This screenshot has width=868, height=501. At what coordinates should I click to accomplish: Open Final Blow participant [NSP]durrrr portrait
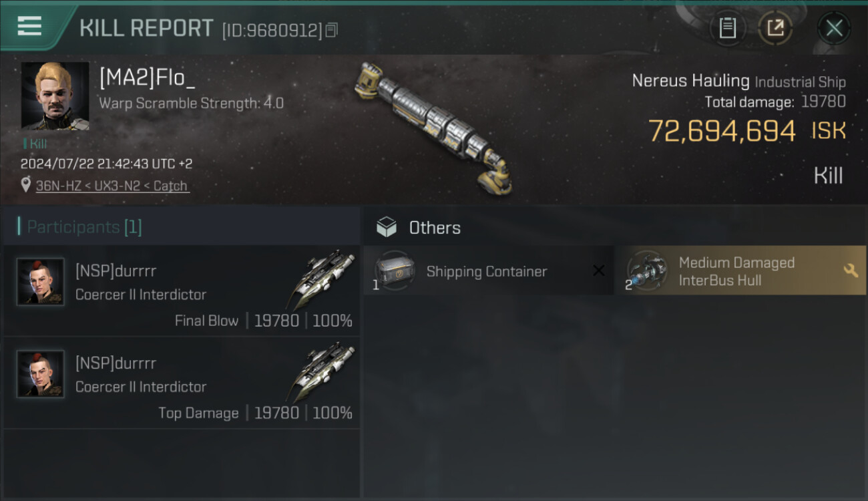pyautogui.click(x=41, y=282)
